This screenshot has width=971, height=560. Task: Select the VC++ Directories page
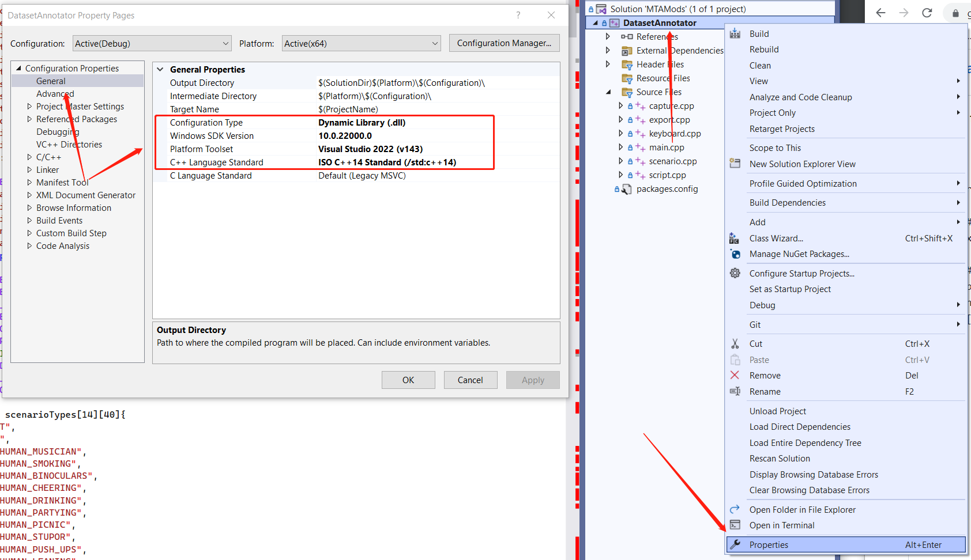point(69,144)
